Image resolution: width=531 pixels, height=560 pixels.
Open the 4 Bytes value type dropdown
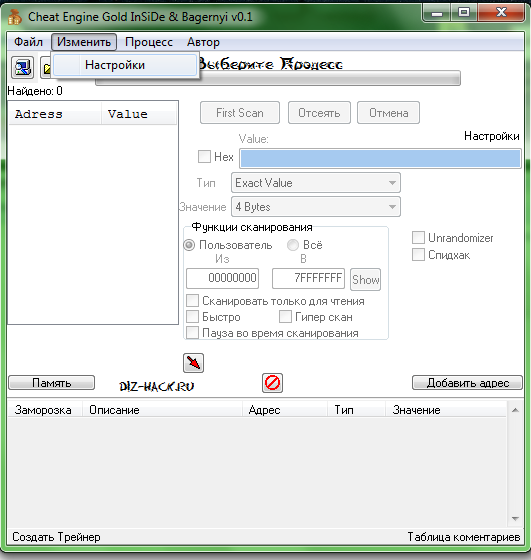pos(316,207)
